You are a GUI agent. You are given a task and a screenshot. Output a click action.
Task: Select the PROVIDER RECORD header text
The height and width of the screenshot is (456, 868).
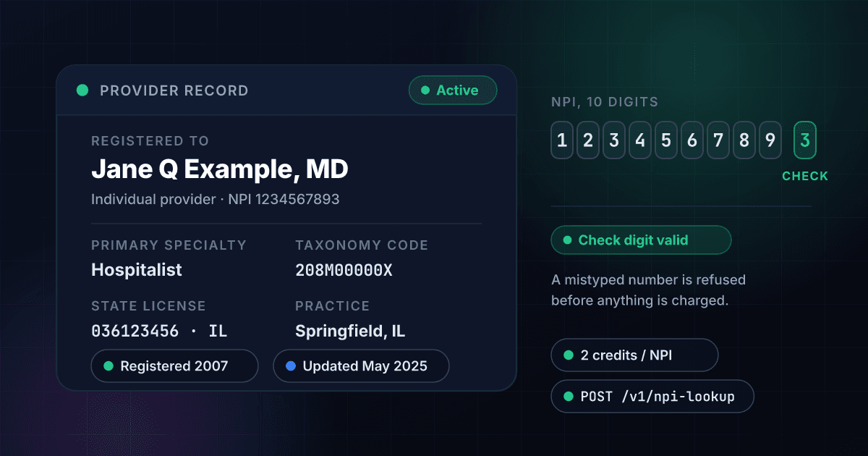(174, 90)
